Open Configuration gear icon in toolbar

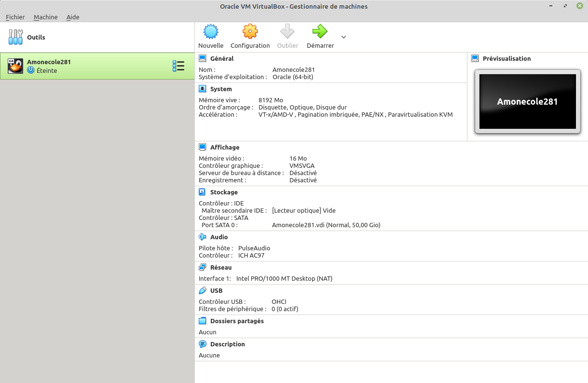[x=250, y=32]
